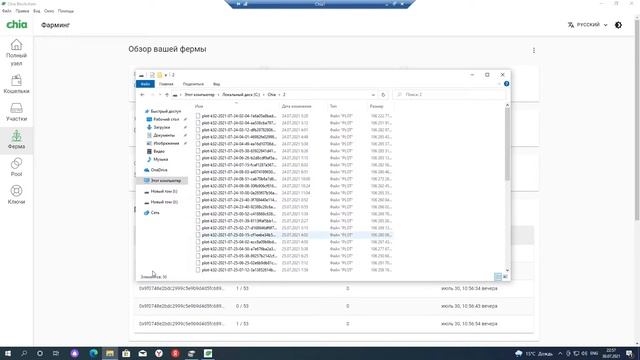Click Explorer refresh button
Screen dimensions: 640x360
point(383,95)
